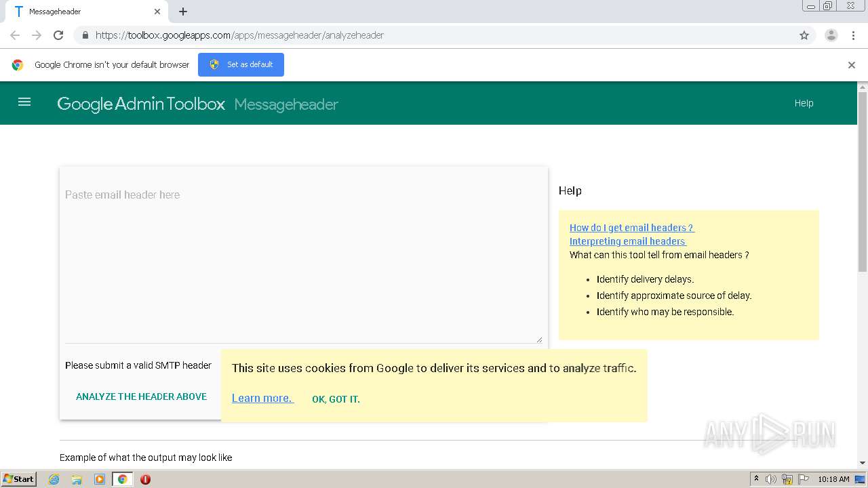Open a new browser tab
Image resolution: width=868 pixels, height=488 pixels.
[x=183, y=12]
